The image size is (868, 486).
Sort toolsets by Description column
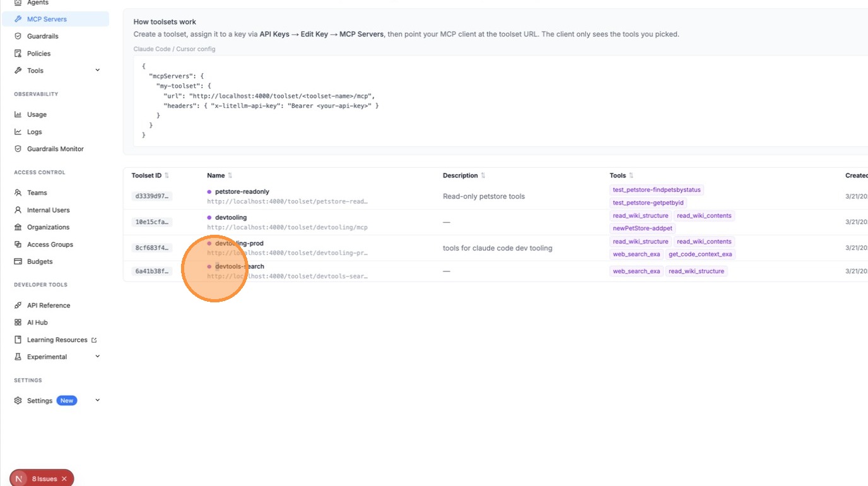point(483,175)
